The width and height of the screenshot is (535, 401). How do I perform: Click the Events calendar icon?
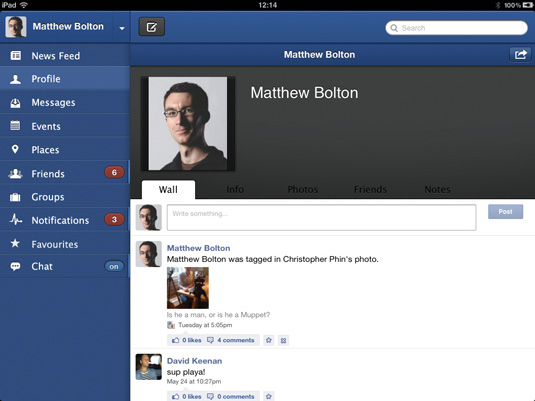coord(15,126)
